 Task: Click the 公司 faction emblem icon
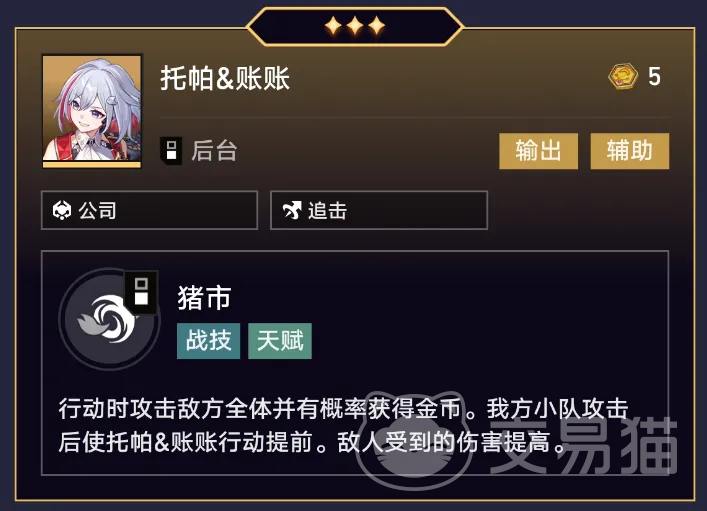[62, 210]
